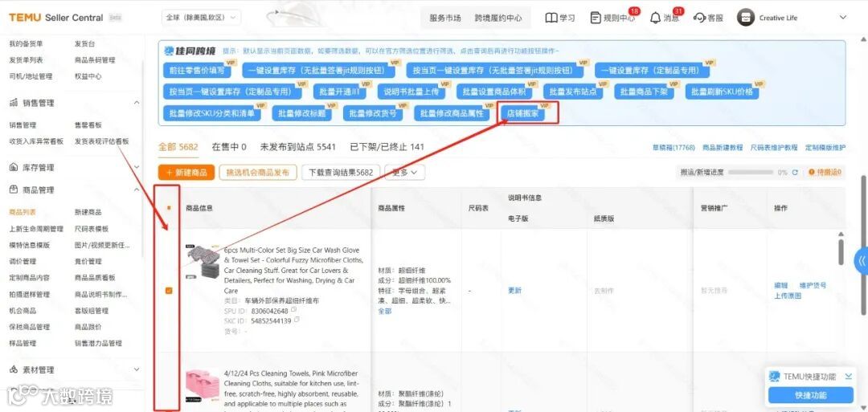Open the 消息 bell notifications
The width and height of the screenshot is (868, 412).
pos(656,18)
